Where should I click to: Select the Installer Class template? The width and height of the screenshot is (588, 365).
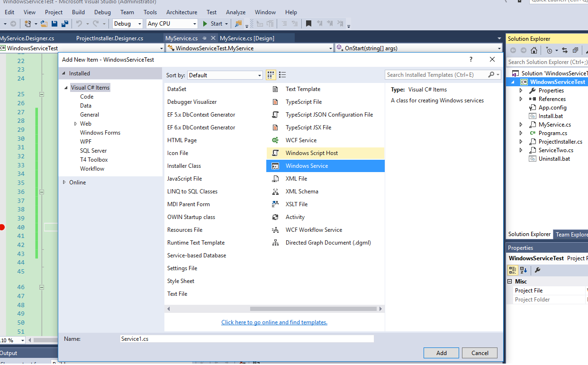point(184,166)
